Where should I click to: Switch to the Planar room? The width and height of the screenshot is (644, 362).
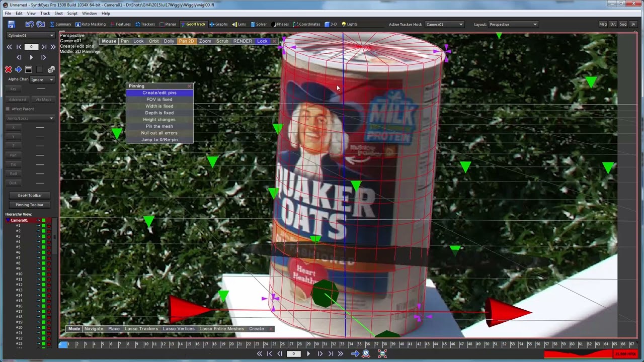[x=168, y=24]
